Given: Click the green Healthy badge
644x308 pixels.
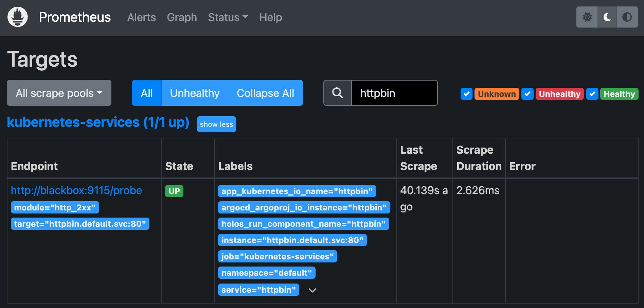Looking at the screenshot, I should pos(619,94).
